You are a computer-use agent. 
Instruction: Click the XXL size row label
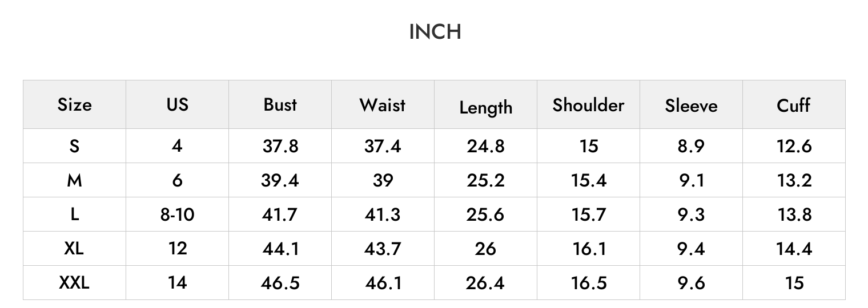tap(74, 282)
